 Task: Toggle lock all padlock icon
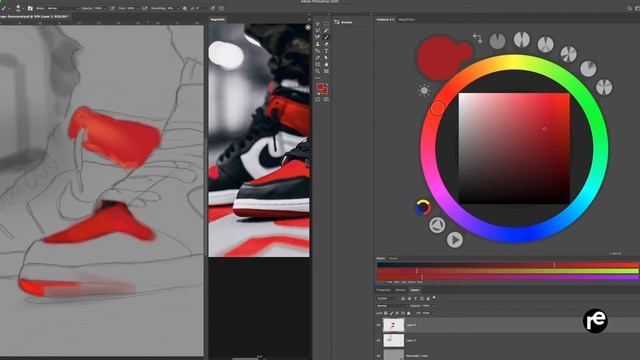point(409,313)
